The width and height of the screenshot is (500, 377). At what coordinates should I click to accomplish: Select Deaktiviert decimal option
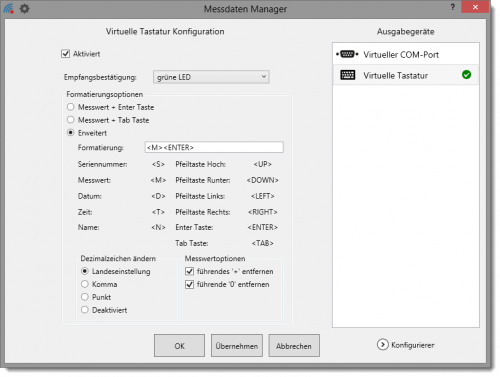click(x=85, y=310)
